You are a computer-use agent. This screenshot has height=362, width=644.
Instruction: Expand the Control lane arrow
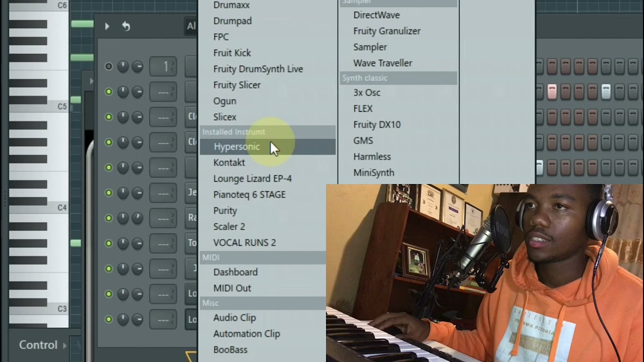(x=64, y=345)
